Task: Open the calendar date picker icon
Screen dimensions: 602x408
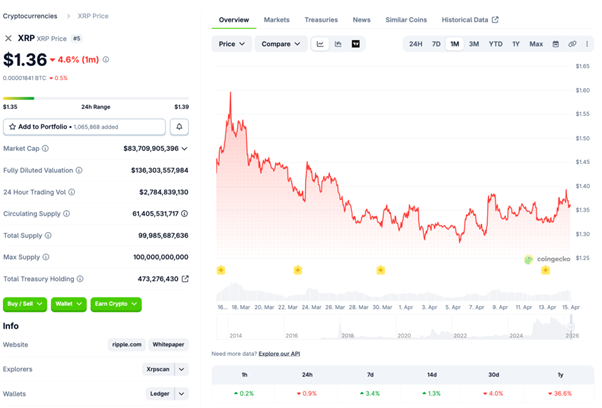Action: pyautogui.click(x=556, y=44)
